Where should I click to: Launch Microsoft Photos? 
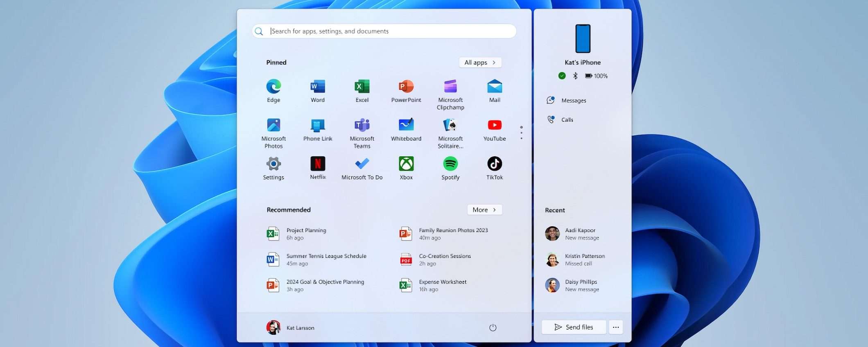tap(274, 133)
